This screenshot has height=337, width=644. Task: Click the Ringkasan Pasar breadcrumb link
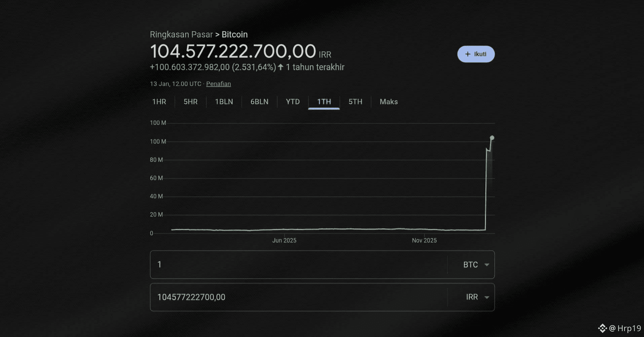(x=181, y=35)
